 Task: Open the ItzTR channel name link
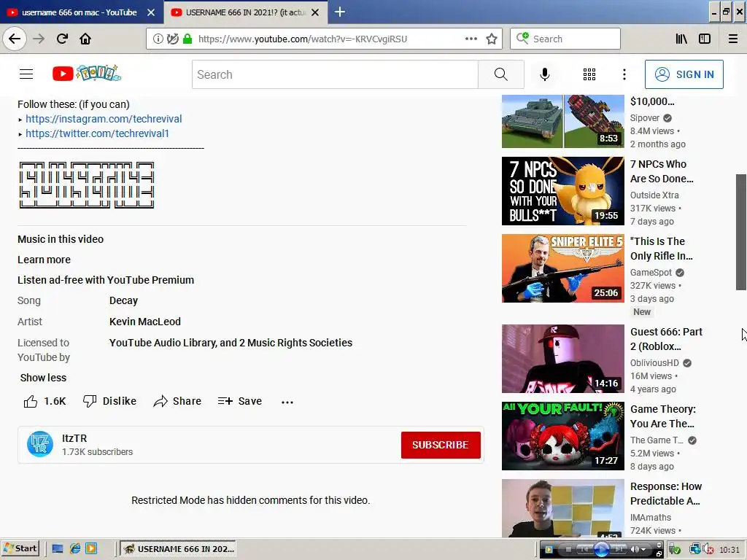(74, 438)
